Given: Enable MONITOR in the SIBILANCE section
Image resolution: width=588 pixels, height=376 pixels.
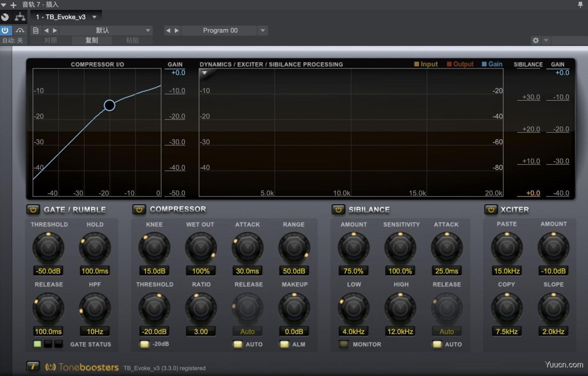Looking at the screenshot, I should (x=344, y=344).
